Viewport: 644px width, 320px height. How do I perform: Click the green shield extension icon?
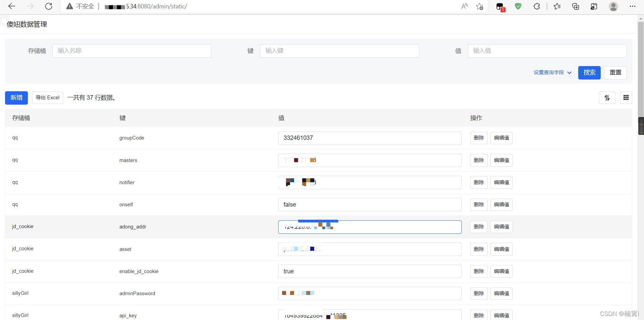518,6
